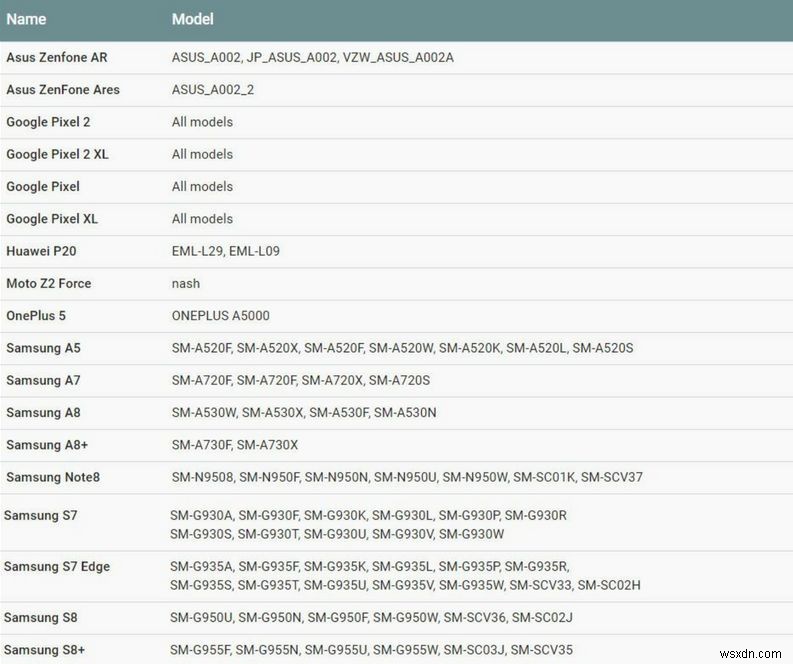
Task: Select the Moto Z2 Force name cell
Action: (x=49, y=284)
